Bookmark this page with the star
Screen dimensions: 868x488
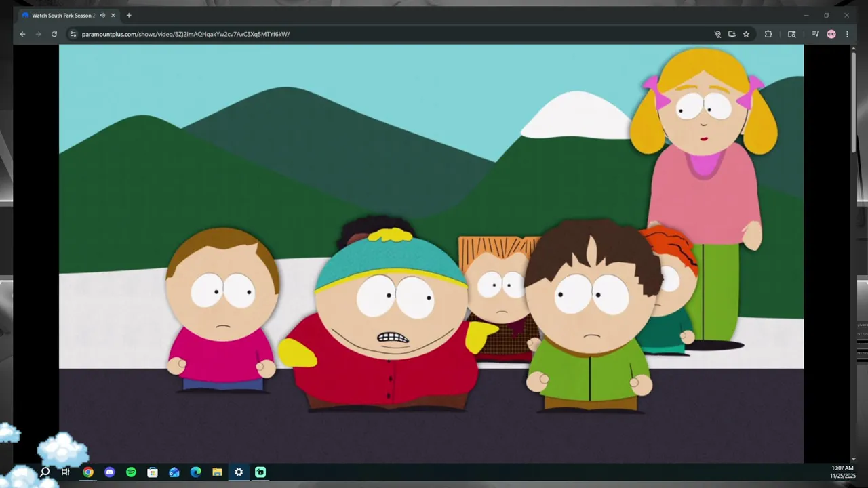click(746, 34)
